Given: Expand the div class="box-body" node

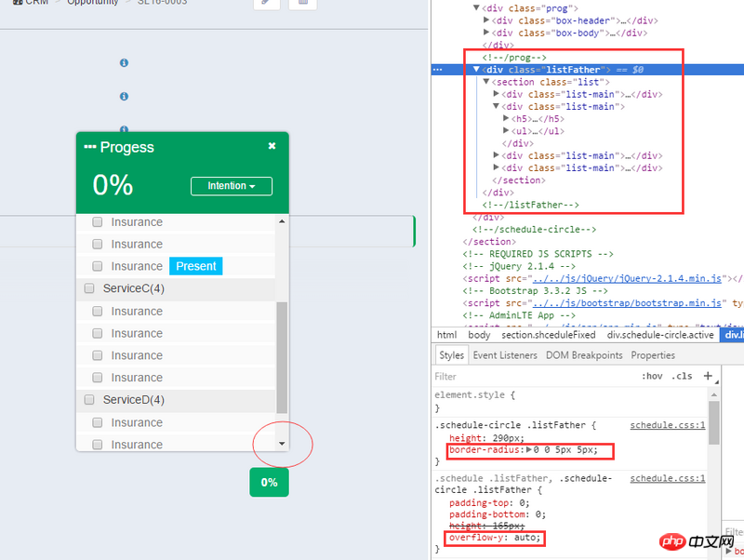Looking at the screenshot, I should coord(485,33).
